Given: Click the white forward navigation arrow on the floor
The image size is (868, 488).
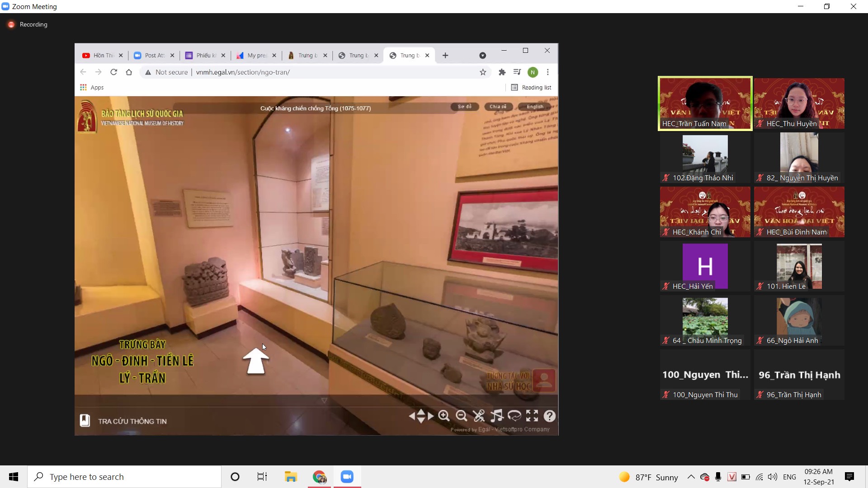Looking at the screenshot, I should point(256,361).
